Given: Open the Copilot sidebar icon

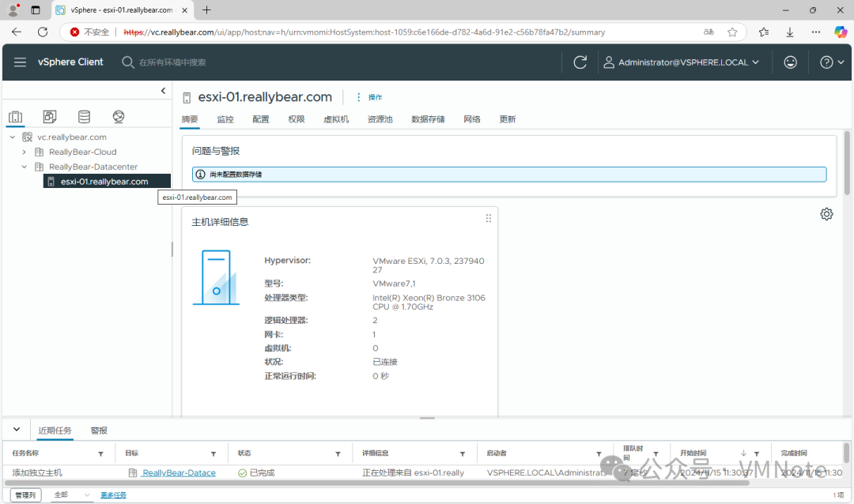Looking at the screenshot, I should pos(841,32).
